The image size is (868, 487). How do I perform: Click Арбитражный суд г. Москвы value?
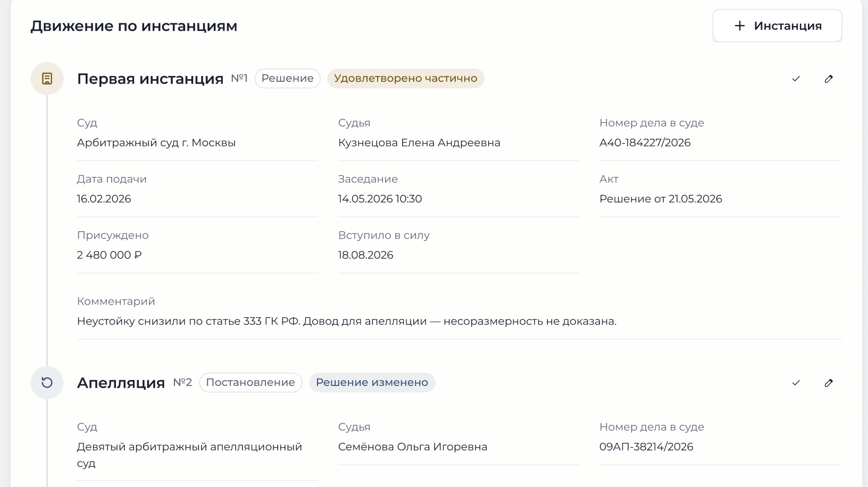(156, 142)
